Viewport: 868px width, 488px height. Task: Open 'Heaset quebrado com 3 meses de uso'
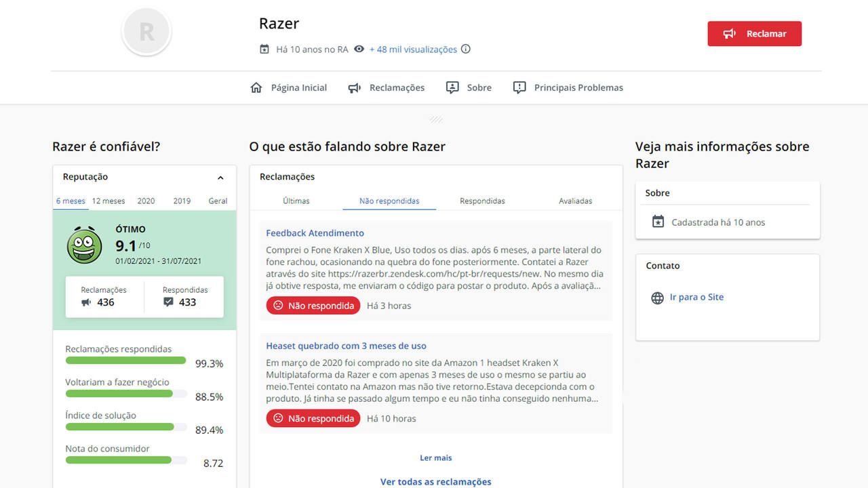click(346, 346)
